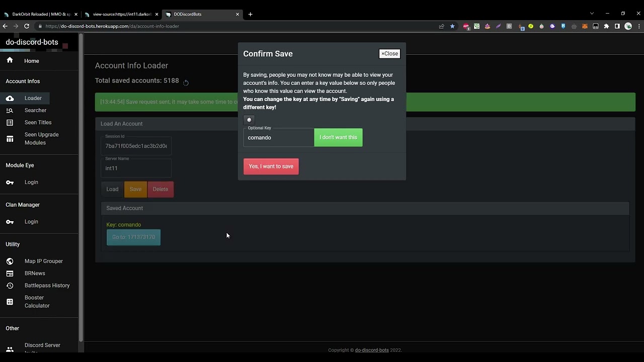Open the Home sidebar page
644x362 pixels.
[x=31, y=61]
